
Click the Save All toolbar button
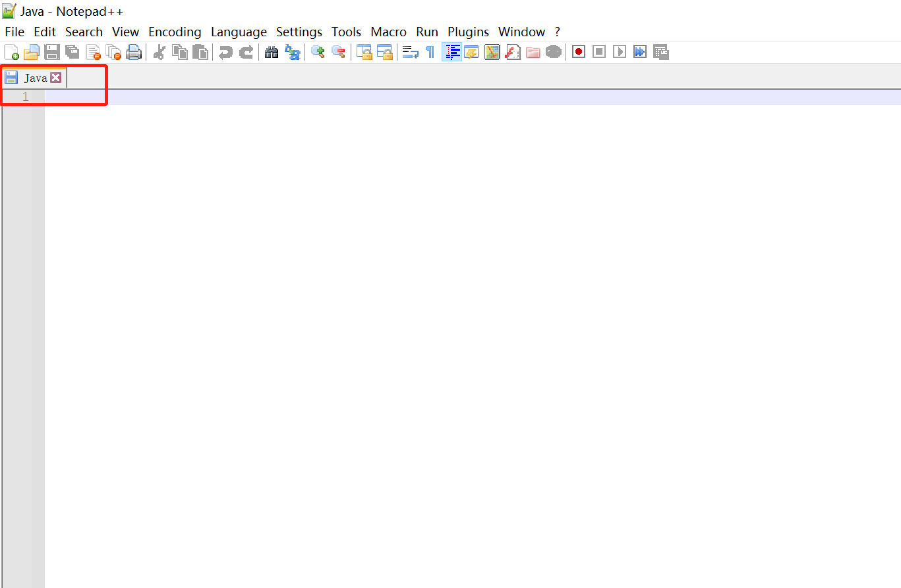[73, 52]
